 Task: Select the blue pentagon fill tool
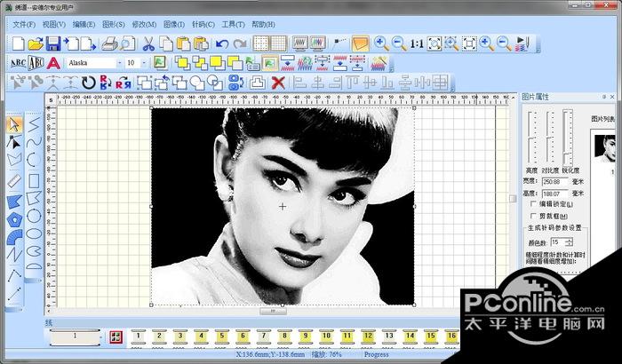(15, 219)
